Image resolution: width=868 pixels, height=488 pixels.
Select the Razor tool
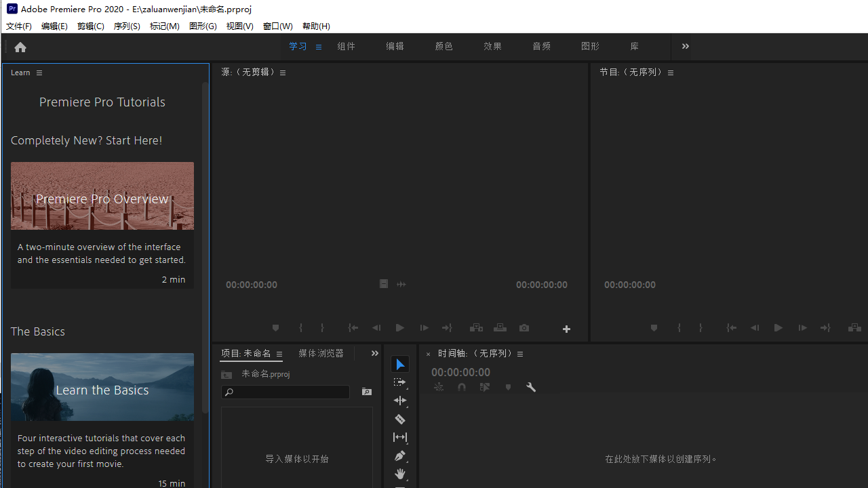click(x=399, y=419)
